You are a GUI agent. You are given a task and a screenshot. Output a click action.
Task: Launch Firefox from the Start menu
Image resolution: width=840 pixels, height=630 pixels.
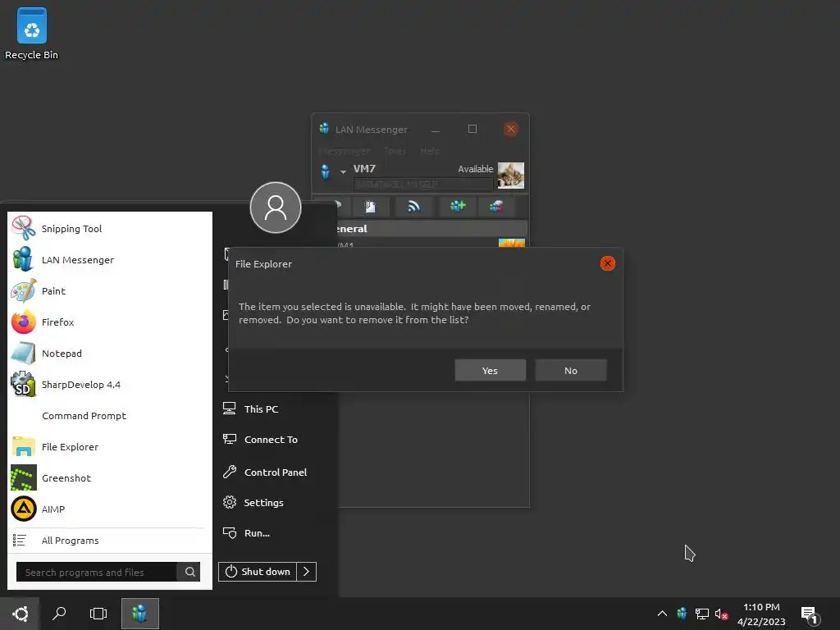click(109, 322)
